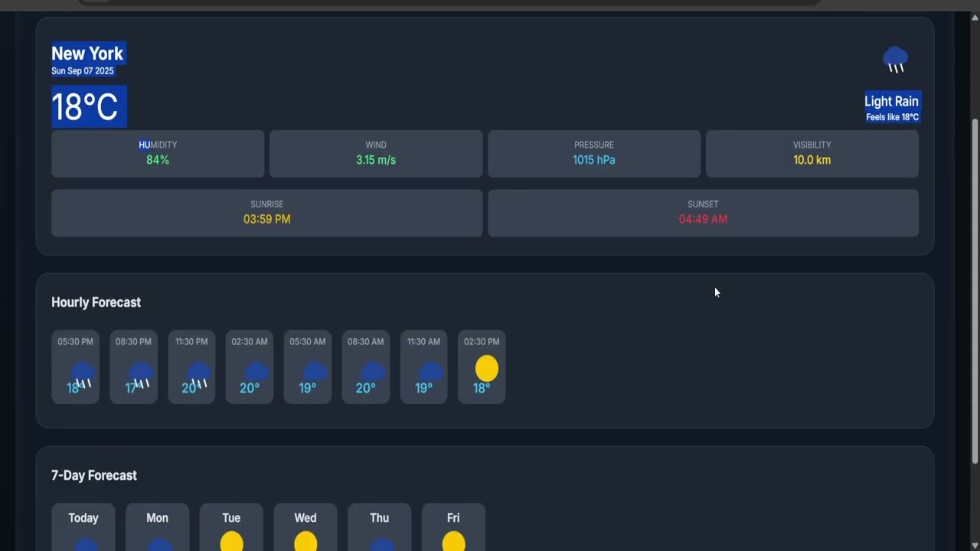Click the Sunset 04:49 AM time
Viewport: 980px width, 551px height.
tap(703, 219)
